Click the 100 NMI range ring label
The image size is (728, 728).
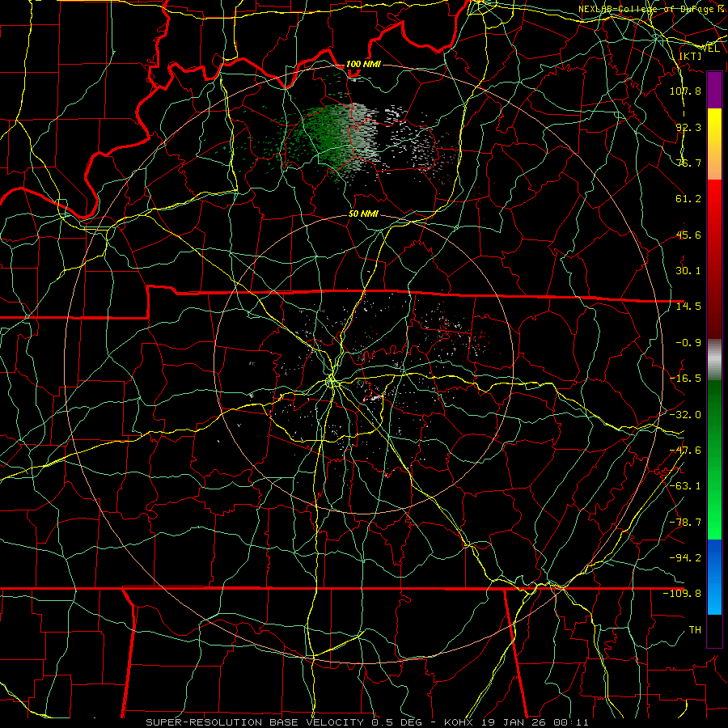[x=363, y=64]
